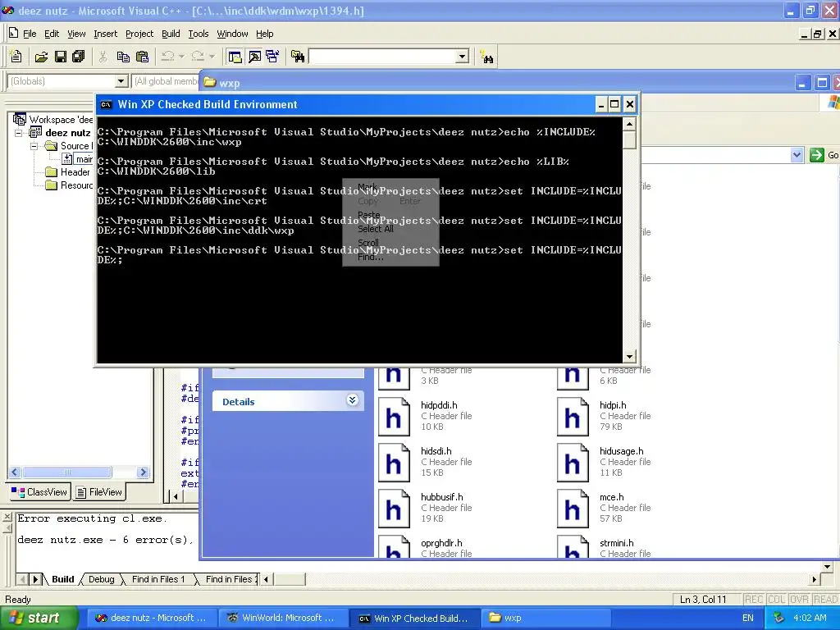The image size is (840, 630).
Task: Open the Insert menu
Action: pyautogui.click(x=105, y=34)
